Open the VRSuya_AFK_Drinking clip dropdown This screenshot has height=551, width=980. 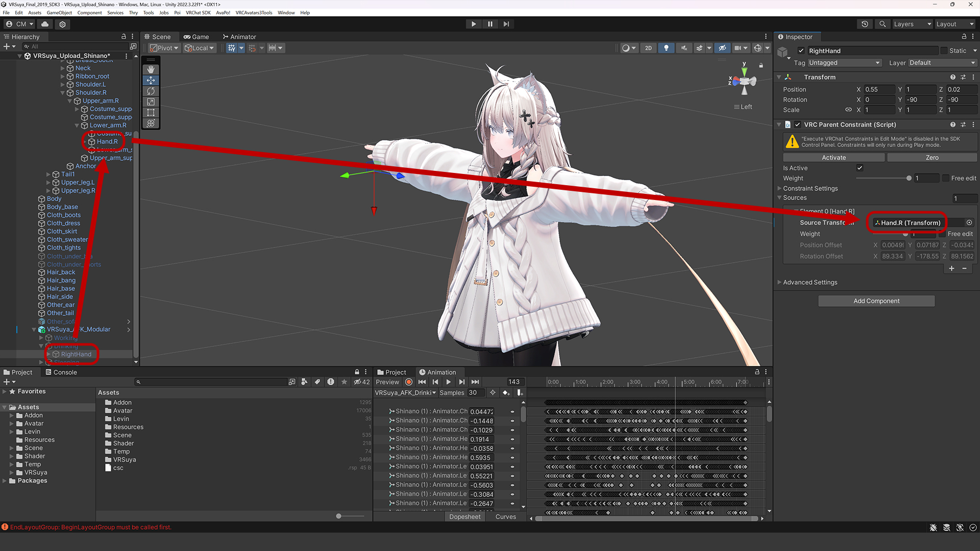pos(405,393)
